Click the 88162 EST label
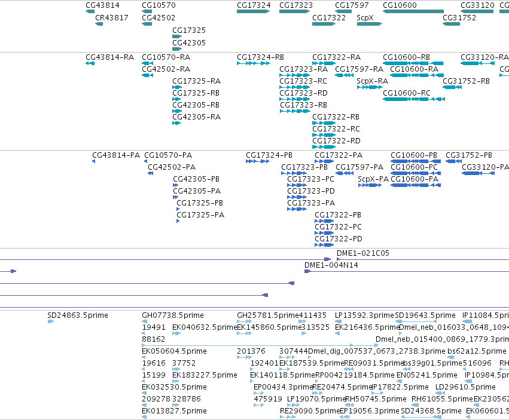509x420 pixels. pos(154,339)
